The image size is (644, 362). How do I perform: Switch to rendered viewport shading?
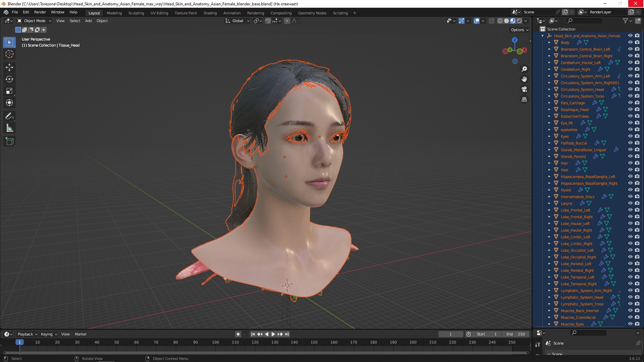click(519, 21)
